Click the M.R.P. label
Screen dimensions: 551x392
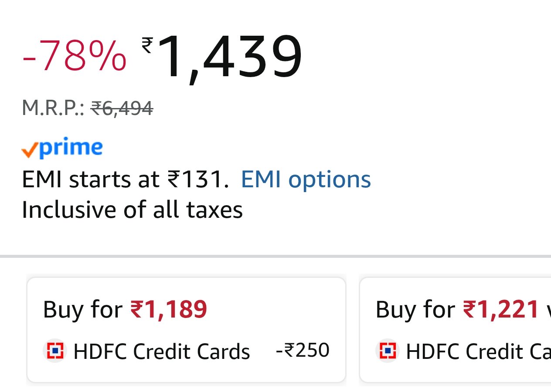(x=53, y=108)
